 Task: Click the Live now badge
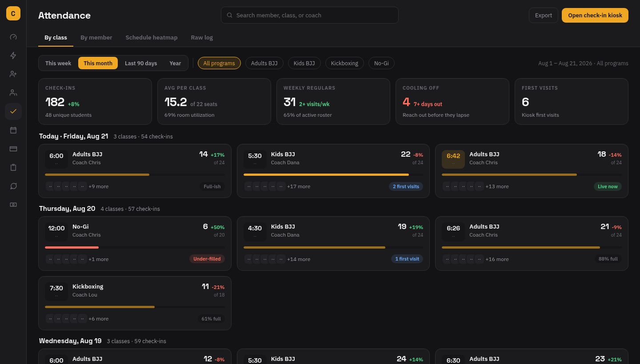pyautogui.click(x=608, y=186)
